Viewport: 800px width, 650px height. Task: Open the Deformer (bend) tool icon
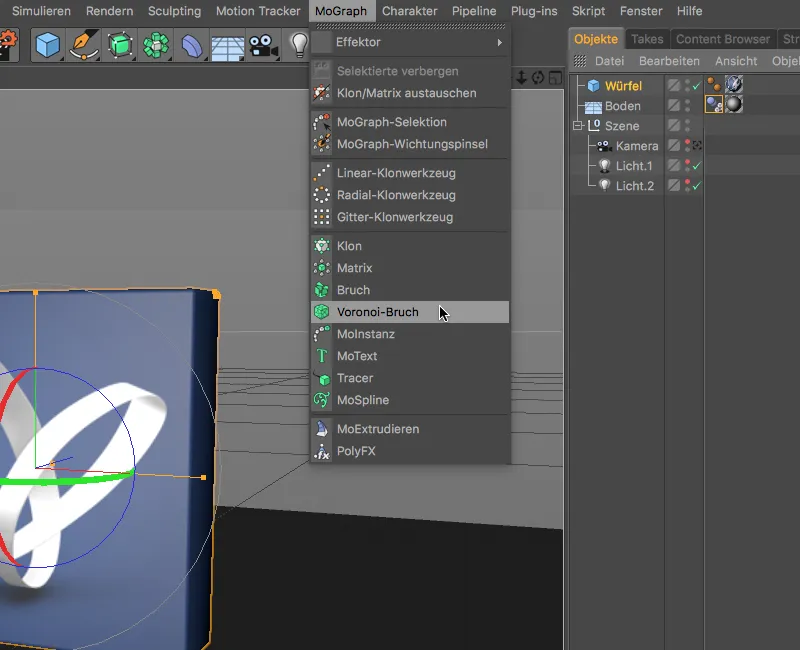(192, 45)
